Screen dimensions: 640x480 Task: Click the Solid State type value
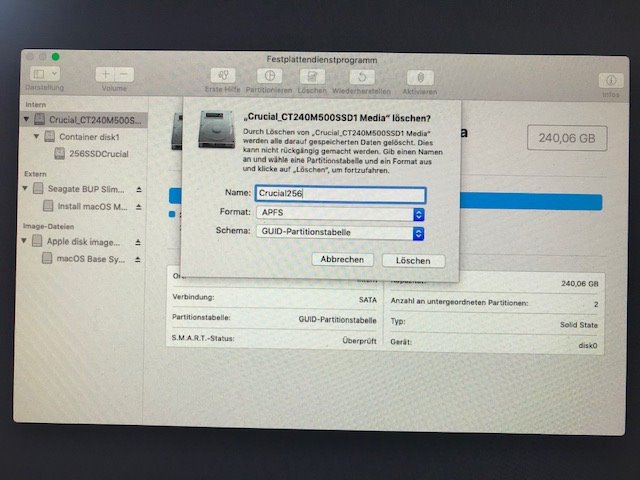coord(579,325)
